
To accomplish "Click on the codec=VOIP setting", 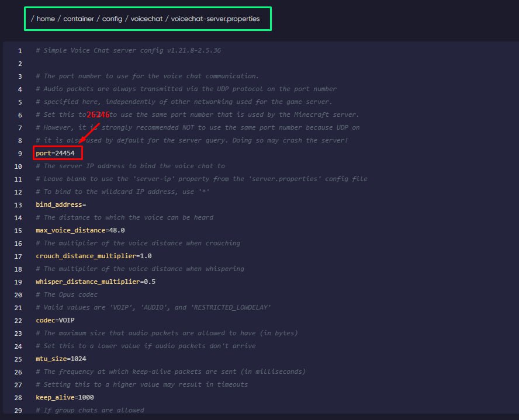I will pos(55,320).
